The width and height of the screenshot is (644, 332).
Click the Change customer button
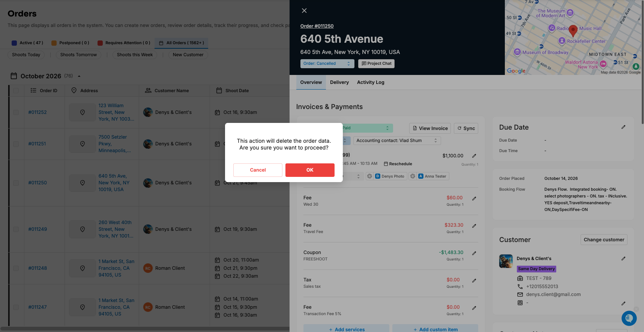604,240
